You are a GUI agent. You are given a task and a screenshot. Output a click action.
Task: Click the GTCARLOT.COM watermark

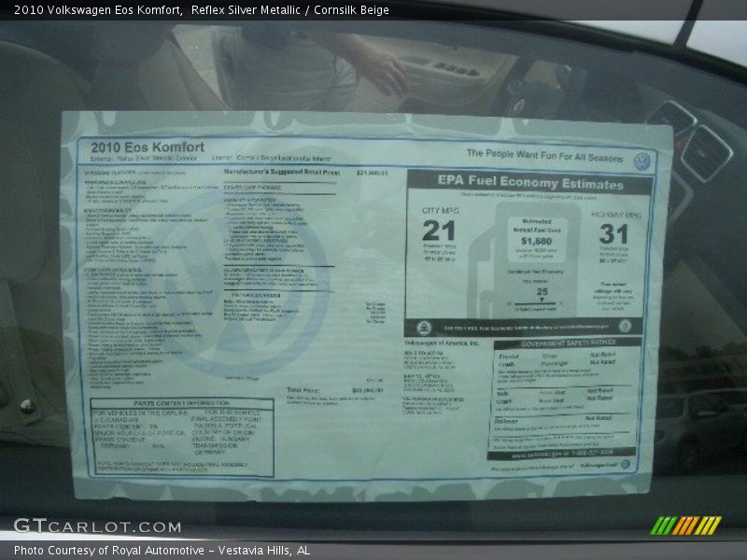pos(97,526)
